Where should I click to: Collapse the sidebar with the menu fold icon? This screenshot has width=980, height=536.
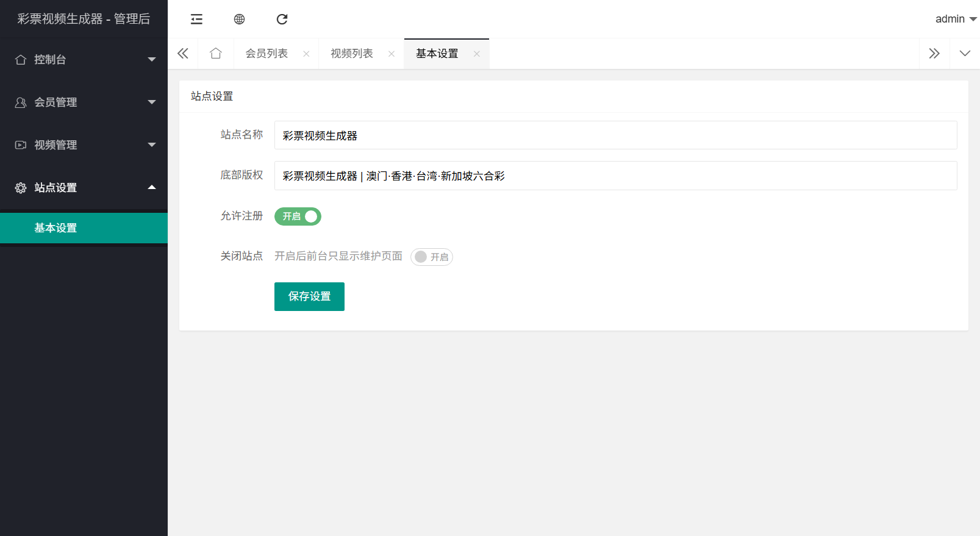point(196,20)
